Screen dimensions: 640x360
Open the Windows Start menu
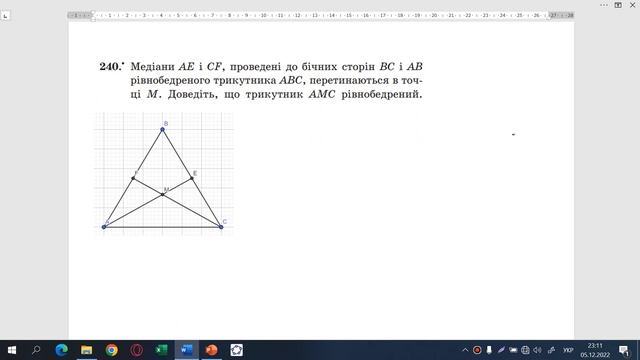[x=12, y=350]
